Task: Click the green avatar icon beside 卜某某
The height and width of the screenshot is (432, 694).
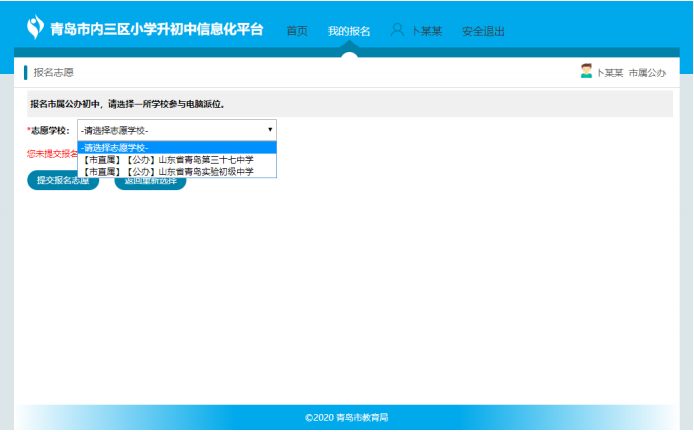Action: pos(586,72)
